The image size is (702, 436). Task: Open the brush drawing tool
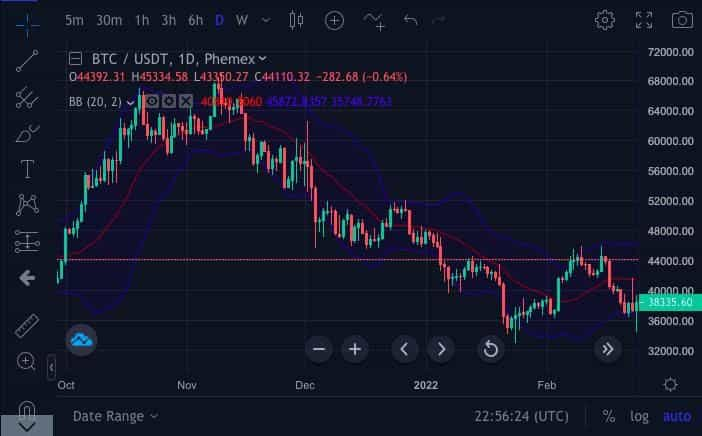point(27,132)
